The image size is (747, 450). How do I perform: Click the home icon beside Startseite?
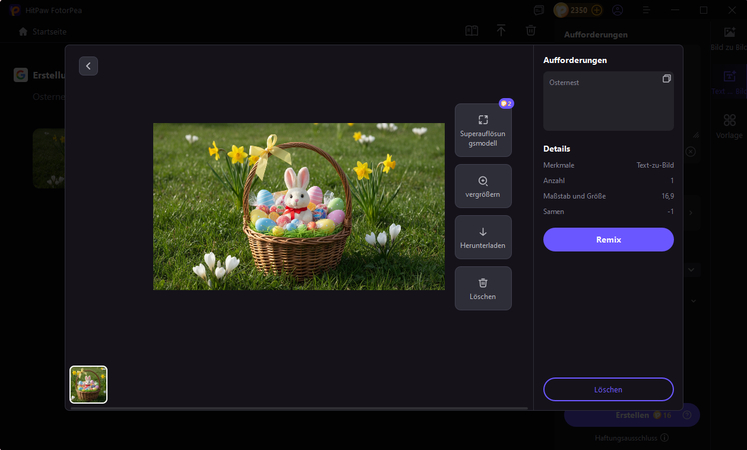[x=23, y=31]
